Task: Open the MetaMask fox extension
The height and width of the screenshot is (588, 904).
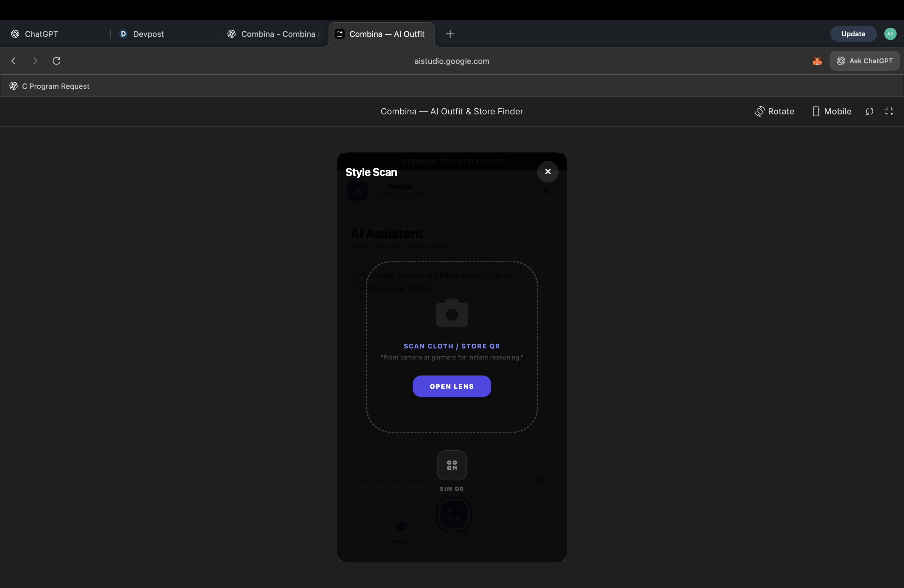Action: click(x=817, y=61)
